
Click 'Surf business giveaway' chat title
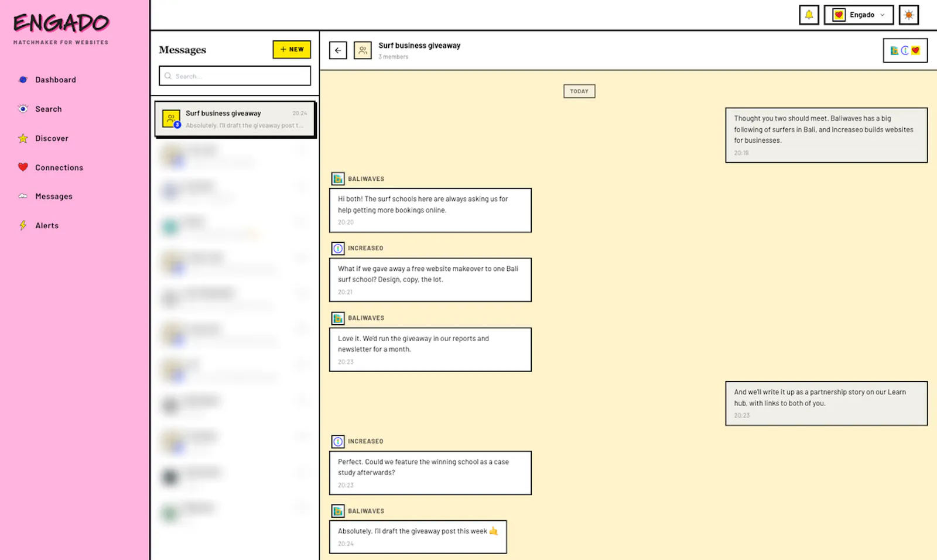pos(419,46)
